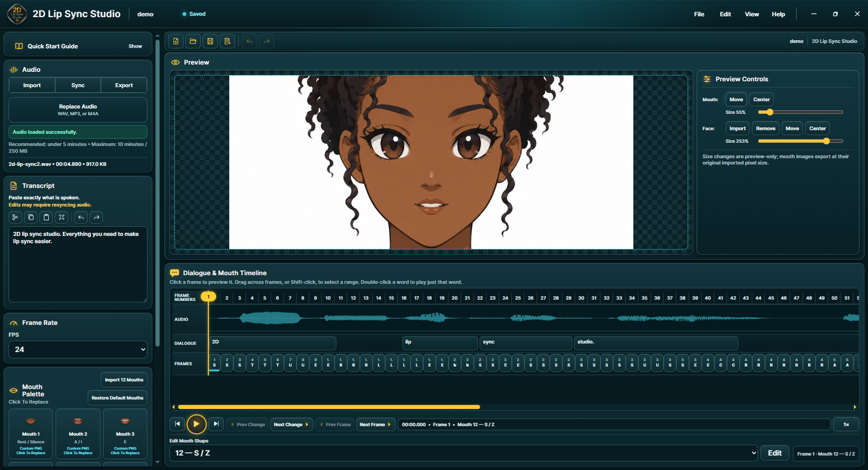Viewport: 868px width, 470px height.
Task: Click transcript Select All icon
Action: tap(61, 217)
